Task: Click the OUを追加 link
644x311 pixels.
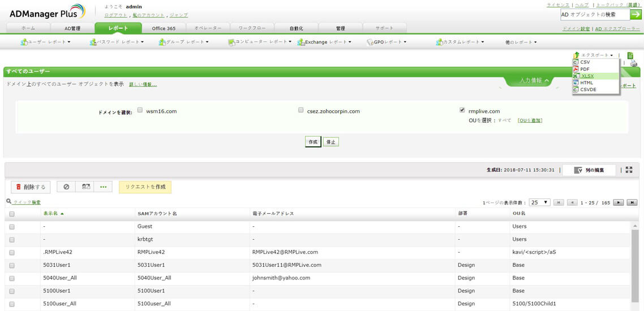Action: pyautogui.click(x=530, y=120)
